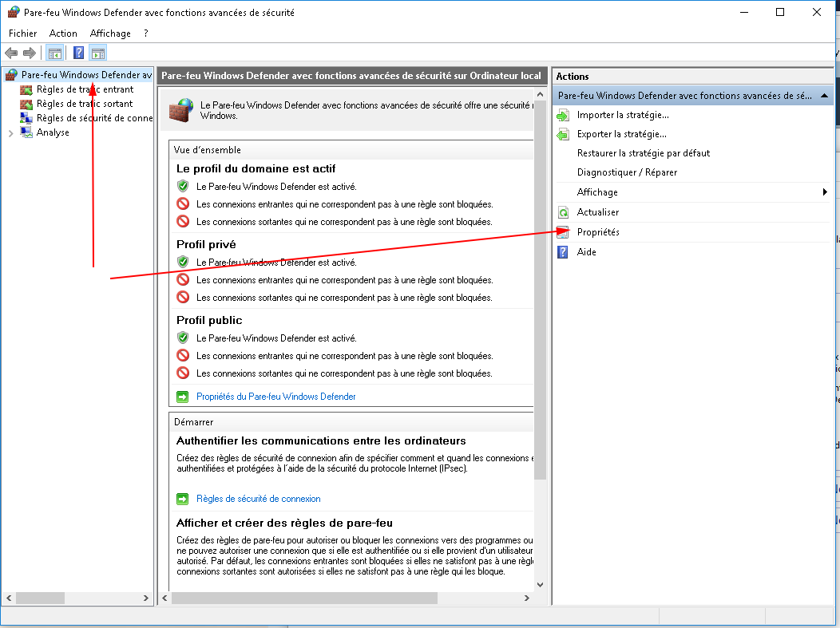Image resolution: width=840 pixels, height=628 pixels.
Task: Click the console tree horizontal scrollbar thumb
Action: click(x=40, y=598)
